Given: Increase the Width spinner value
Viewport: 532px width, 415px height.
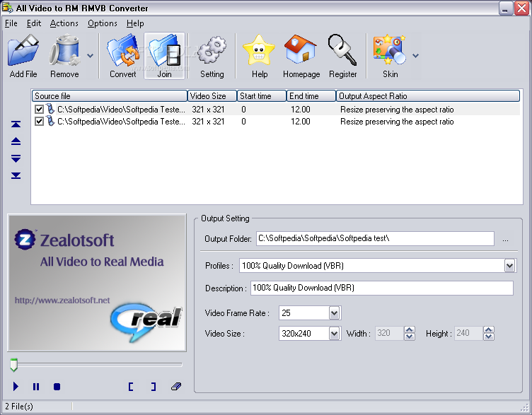Looking at the screenshot, I should pyautogui.click(x=410, y=330).
